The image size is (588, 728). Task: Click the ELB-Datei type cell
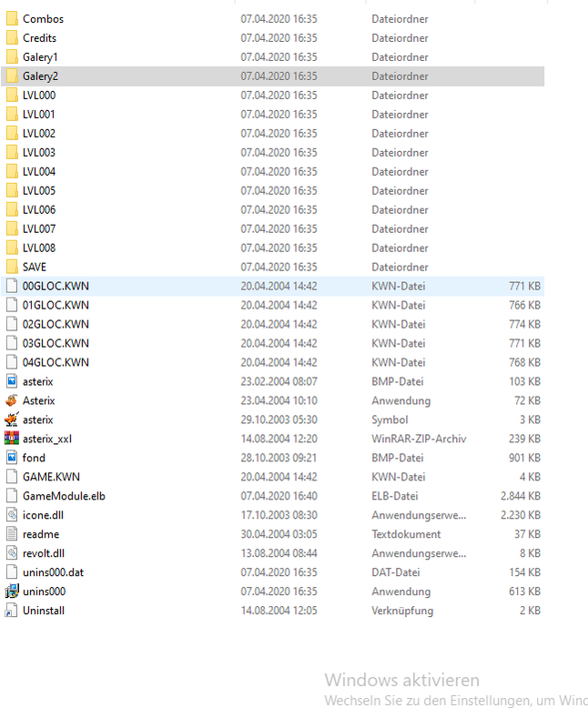click(395, 496)
